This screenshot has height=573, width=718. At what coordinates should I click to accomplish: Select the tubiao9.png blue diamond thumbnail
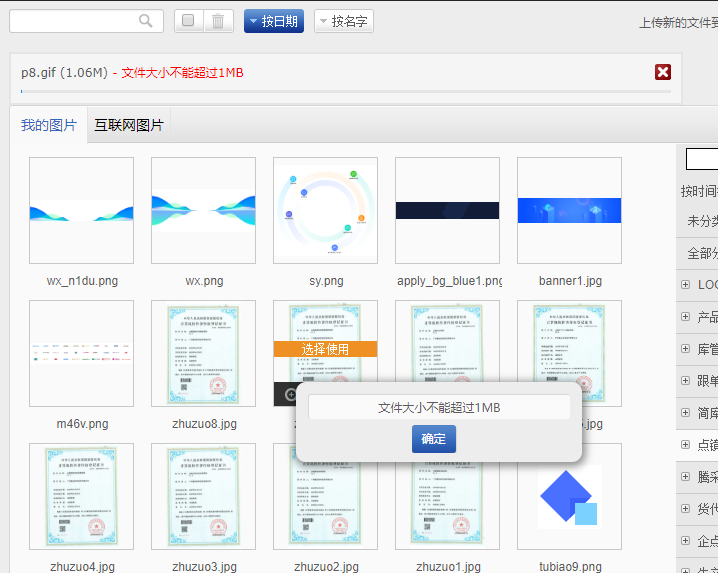[569, 497]
